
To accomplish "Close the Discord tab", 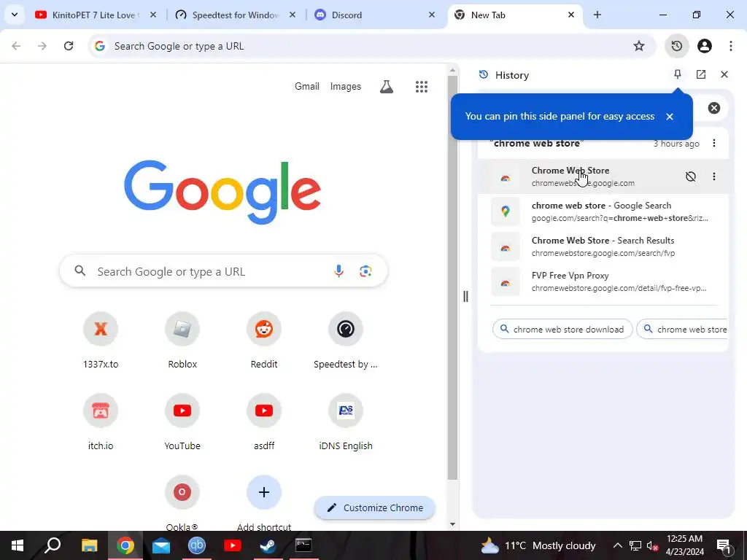I will click(x=432, y=15).
